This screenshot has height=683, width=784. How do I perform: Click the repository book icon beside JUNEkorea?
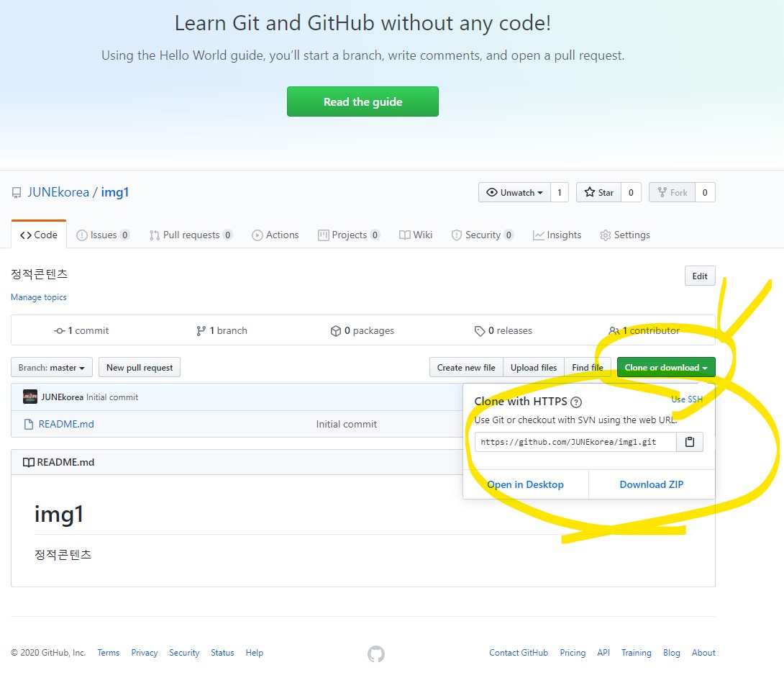17,193
